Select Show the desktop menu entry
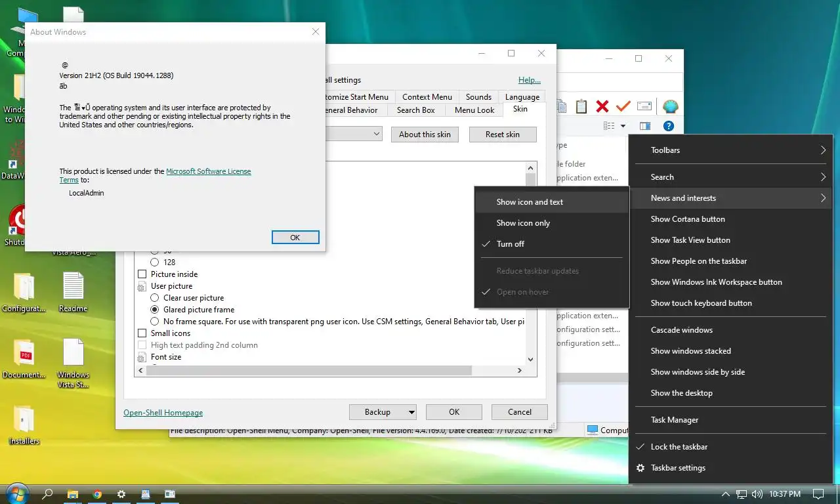Image resolution: width=840 pixels, height=504 pixels. [x=730, y=393]
